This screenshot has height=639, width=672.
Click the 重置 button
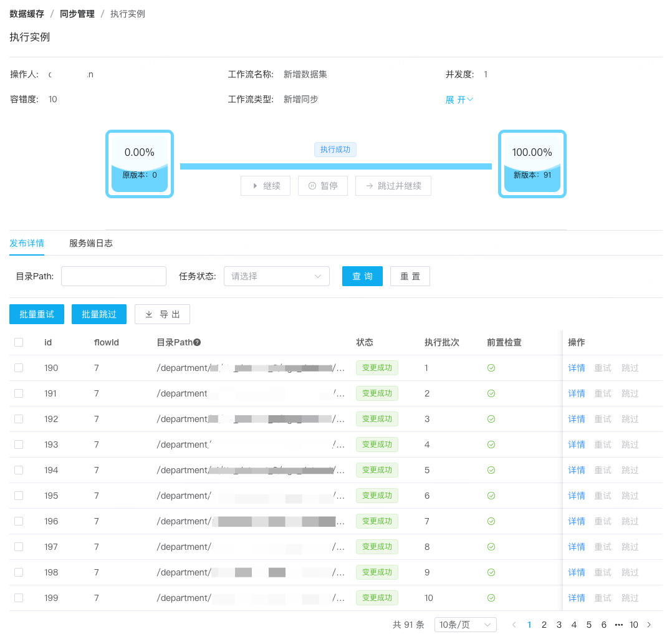click(410, 276)
